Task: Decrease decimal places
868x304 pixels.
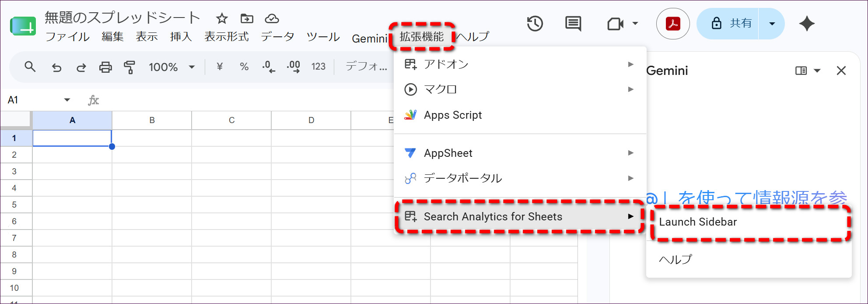Action: pyautogui.click(x=269, y=67)
